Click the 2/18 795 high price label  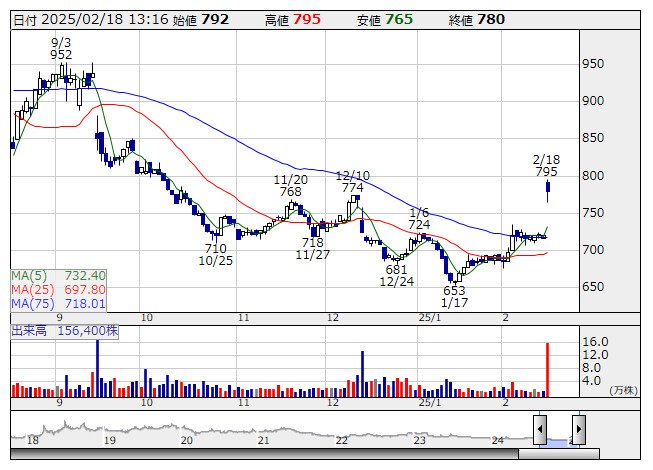coord(546,166)
